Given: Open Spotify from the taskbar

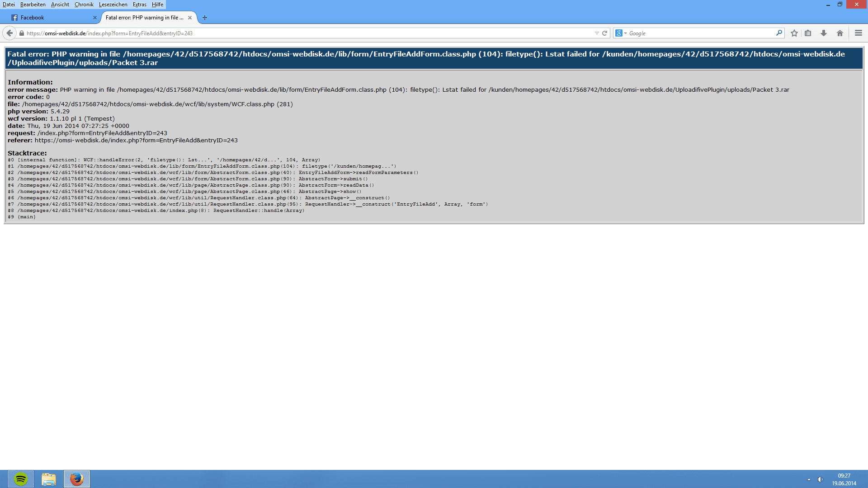Looking at the screenshot, I should (x=21, y=479).
